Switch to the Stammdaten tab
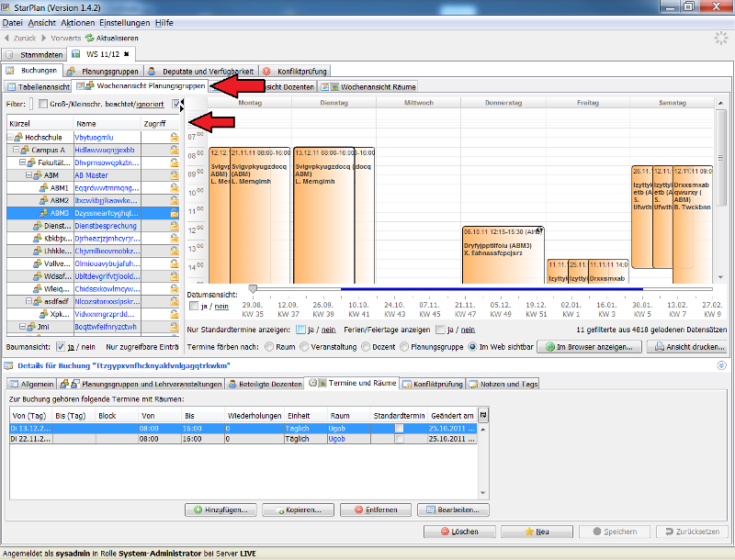The width and height of the screenshot is (735, 560). coord(34,54)
